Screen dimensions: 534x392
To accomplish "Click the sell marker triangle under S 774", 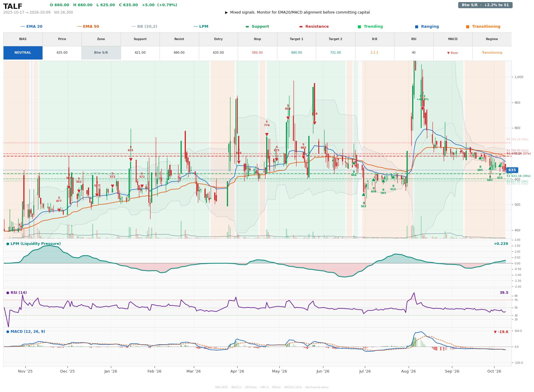I will (267, 135).
